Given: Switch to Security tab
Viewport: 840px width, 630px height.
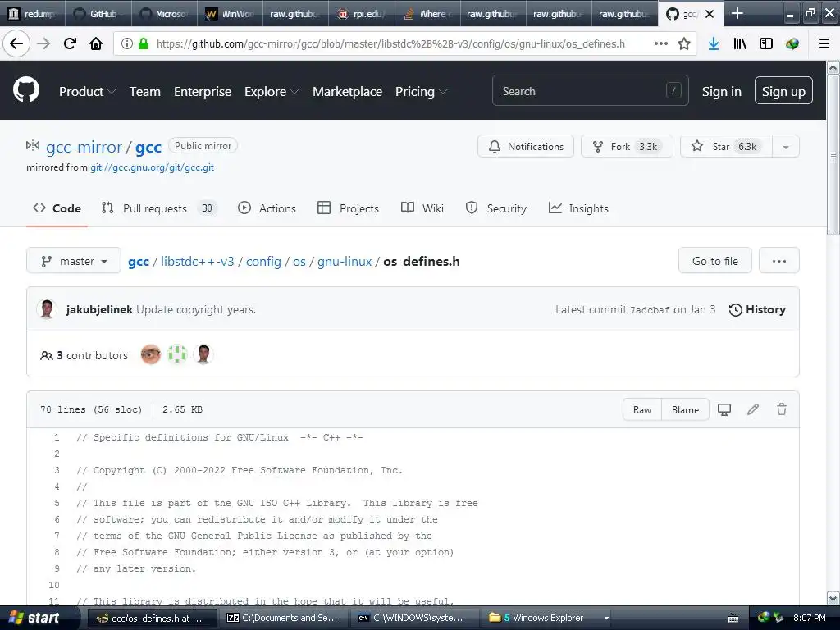Looking at the screenshot, I should tap(496, 208).
